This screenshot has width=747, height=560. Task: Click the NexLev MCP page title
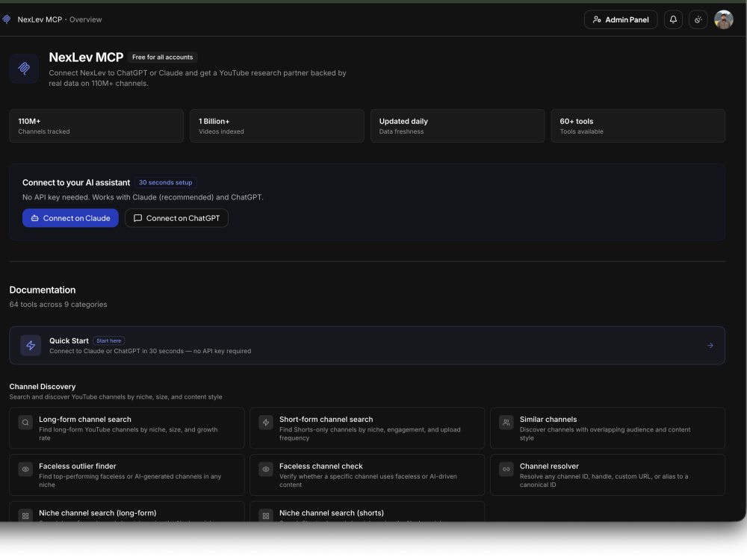pos(86,57)
